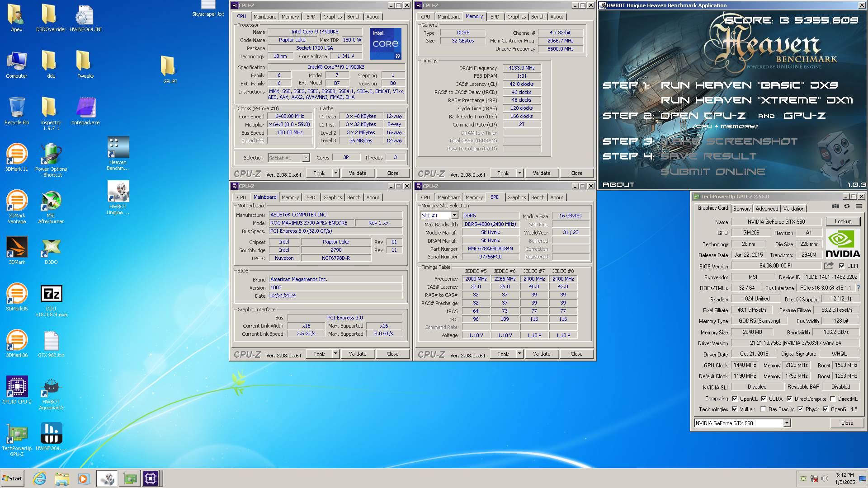Switch to the Advanced tab in GPU-Z
This screenshot has width=868, height=488.
(x=767, y=209)
